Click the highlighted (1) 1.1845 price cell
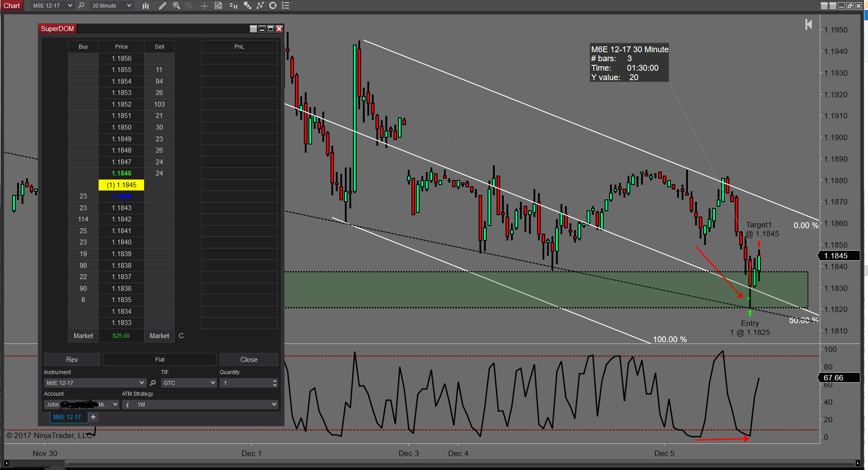Image resolution: width=868 pixels, height=470 pixels. coord(122,185)
